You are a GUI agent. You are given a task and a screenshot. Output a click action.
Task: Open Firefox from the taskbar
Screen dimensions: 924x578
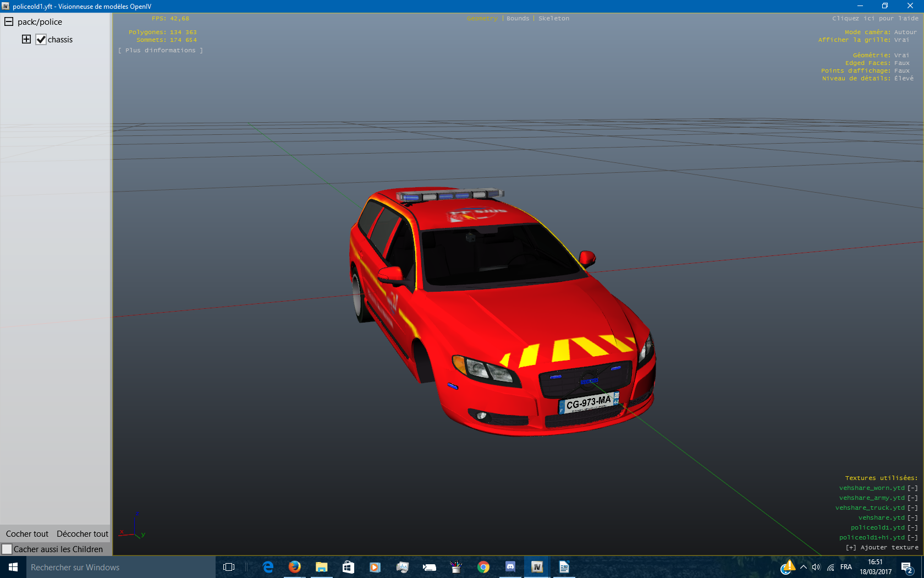point(295,567)
